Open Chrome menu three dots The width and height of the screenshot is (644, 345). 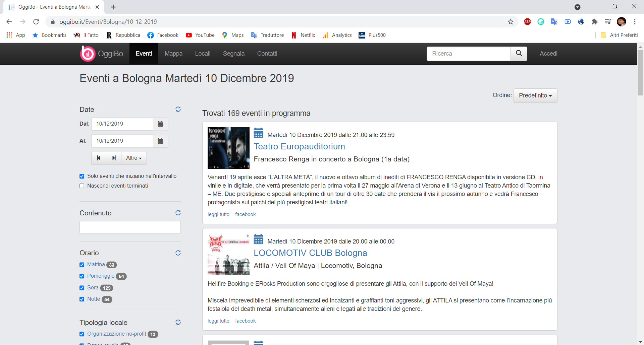[635, 22]
